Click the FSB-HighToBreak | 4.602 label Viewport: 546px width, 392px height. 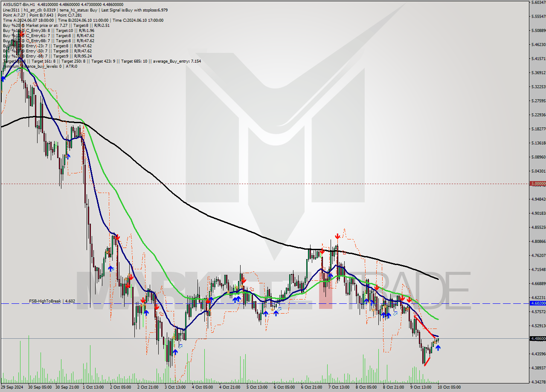click(52, 301)
